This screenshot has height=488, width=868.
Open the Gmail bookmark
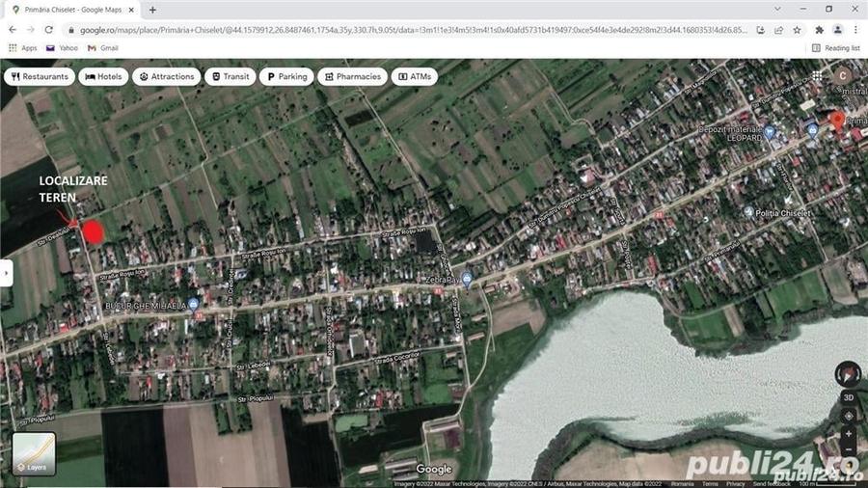pos(103,48)
